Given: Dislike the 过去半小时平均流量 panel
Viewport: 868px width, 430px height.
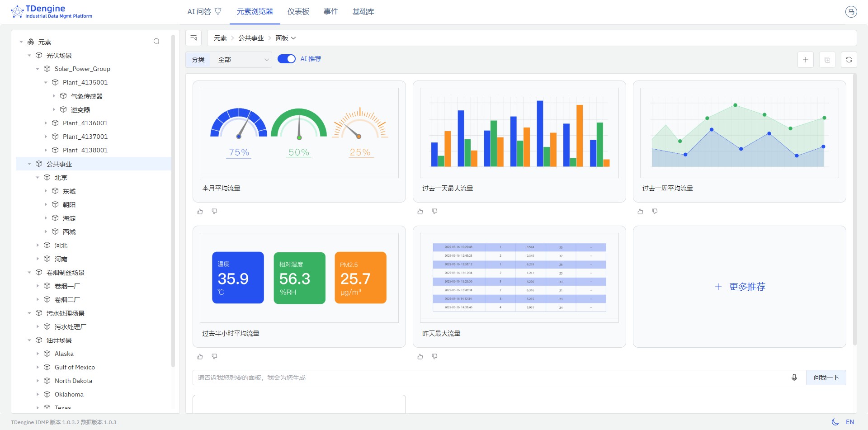Looking at the screenshot, I should (215, 357).
